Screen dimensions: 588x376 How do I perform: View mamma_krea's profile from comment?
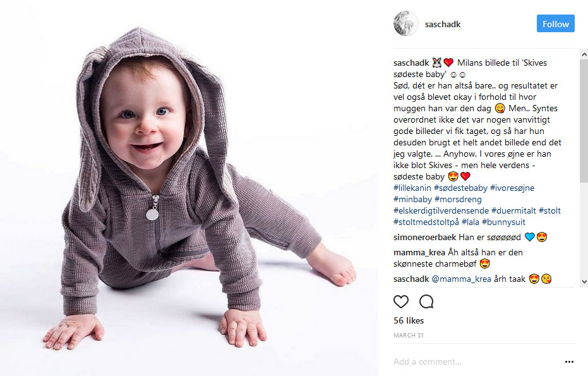point(419,253)
